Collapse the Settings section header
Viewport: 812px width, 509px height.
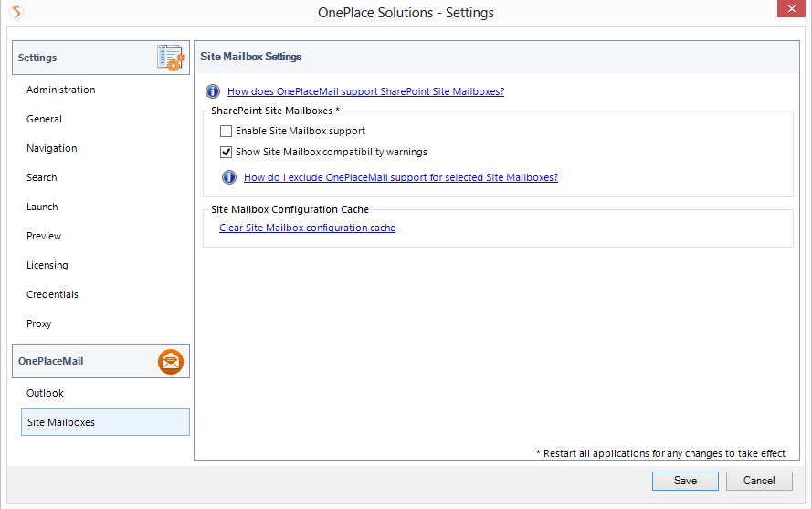coord(82,58)
